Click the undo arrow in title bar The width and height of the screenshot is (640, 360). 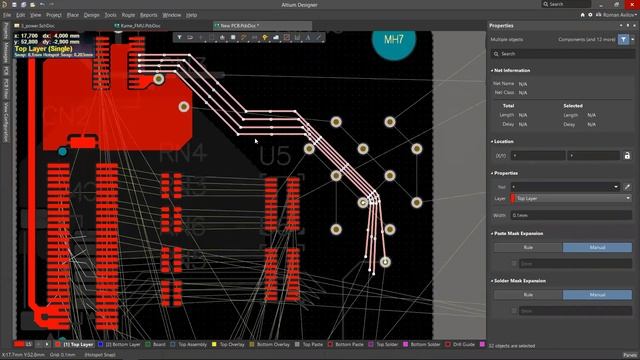point(42,4)
